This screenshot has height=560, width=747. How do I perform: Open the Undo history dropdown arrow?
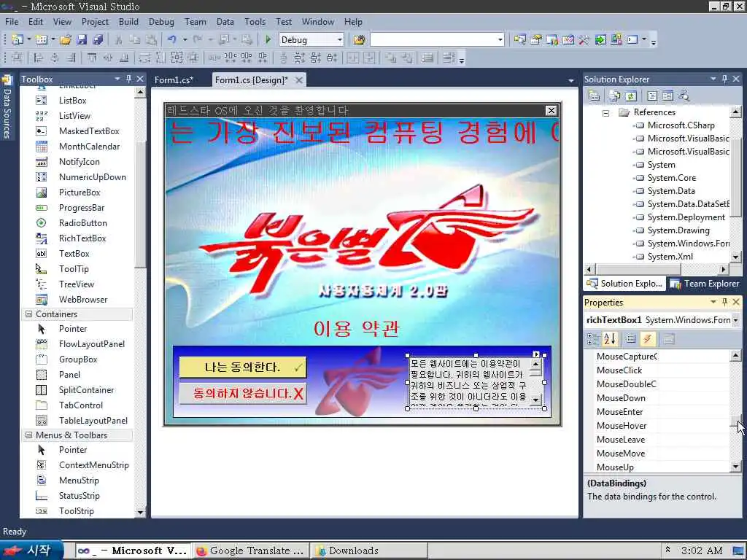coord(185,40)
